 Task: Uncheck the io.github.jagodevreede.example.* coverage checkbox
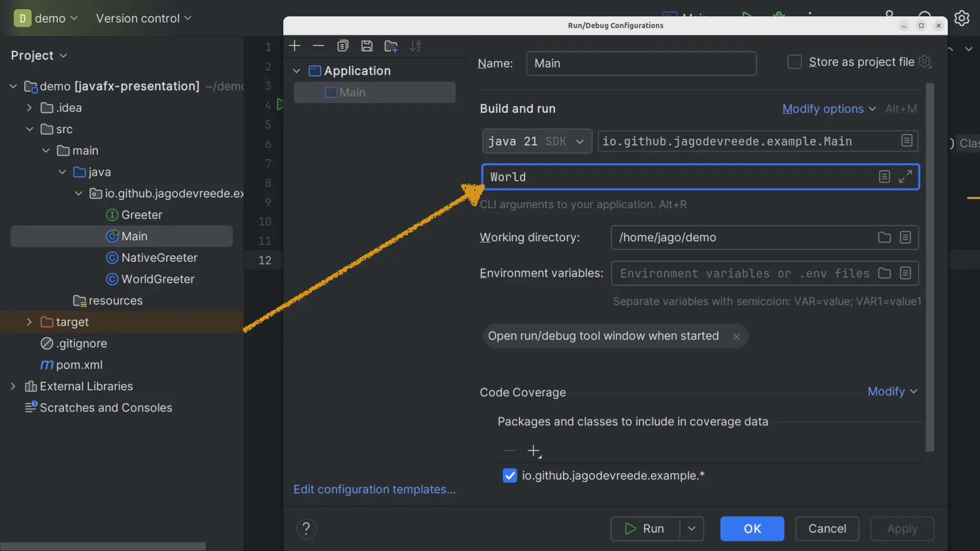pyautogui.click(x=510, y=475)
